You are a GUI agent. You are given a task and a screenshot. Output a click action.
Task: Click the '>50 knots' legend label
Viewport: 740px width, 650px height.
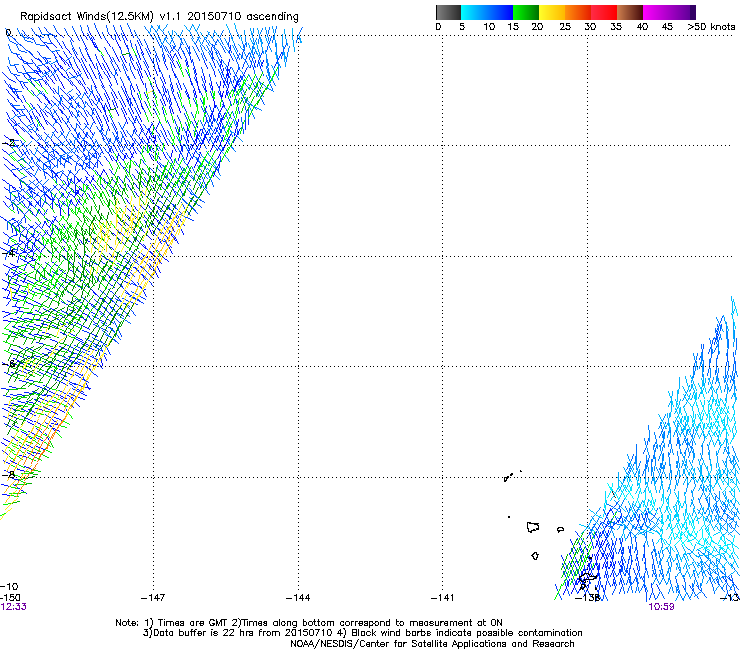pos(711,27)
